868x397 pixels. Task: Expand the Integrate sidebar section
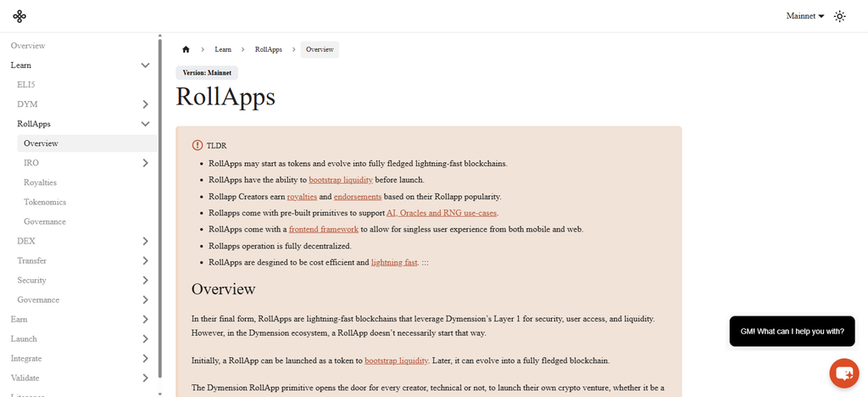tap(146, 358)
